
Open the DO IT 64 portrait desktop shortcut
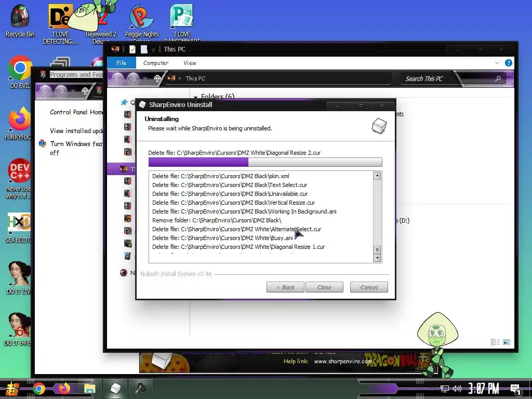[x=18, y=329]
